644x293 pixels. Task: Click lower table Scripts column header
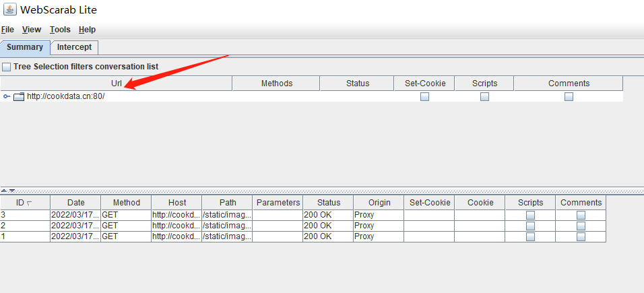(530, 203)
